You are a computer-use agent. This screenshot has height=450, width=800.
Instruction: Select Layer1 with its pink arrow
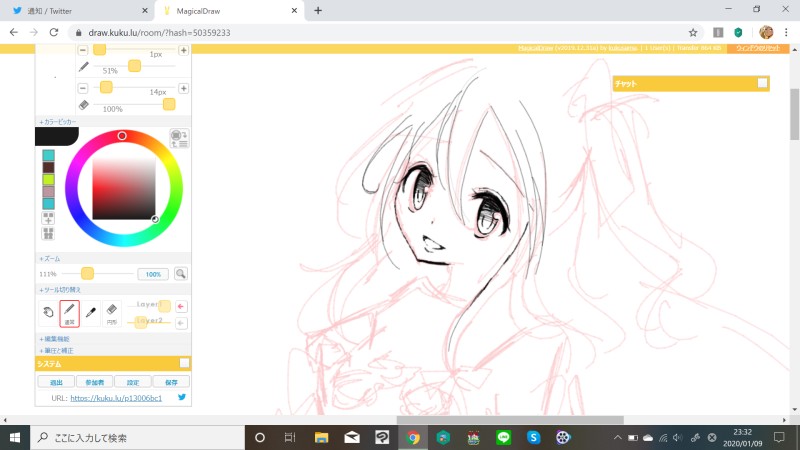point(181,306)
